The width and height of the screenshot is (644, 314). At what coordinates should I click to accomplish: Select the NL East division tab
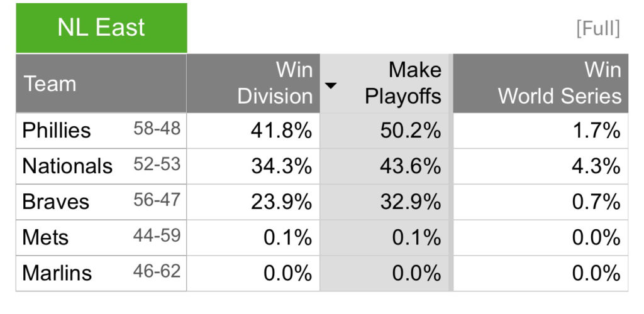tap(101, 28)
